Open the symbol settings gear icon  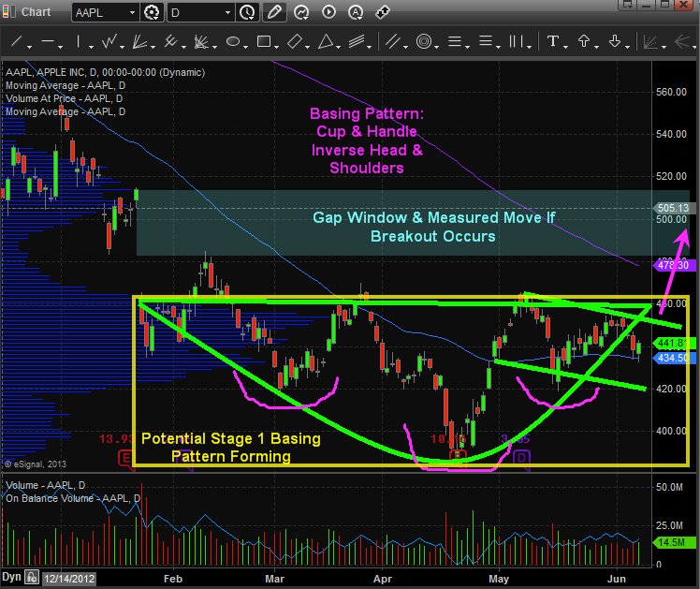152,12
